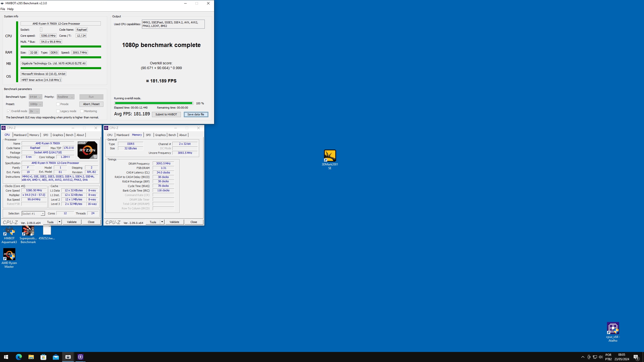
Task: Open the Benchmark type 64-bit dropdown
Action: [35, 97]
